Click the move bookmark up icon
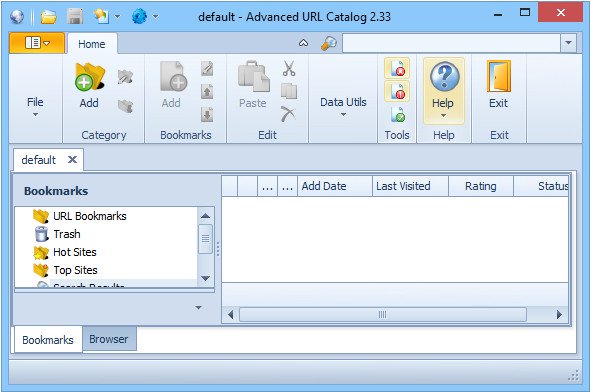 click(x=207, y=92)
